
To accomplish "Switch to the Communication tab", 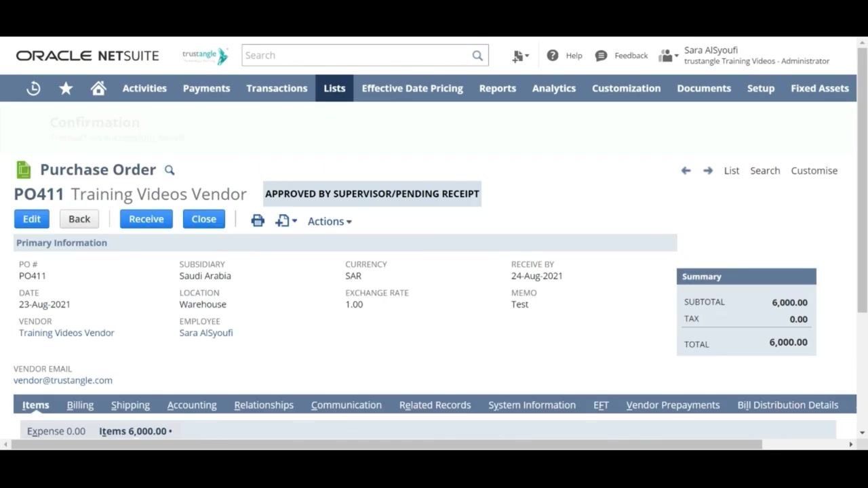I will 347,405.
